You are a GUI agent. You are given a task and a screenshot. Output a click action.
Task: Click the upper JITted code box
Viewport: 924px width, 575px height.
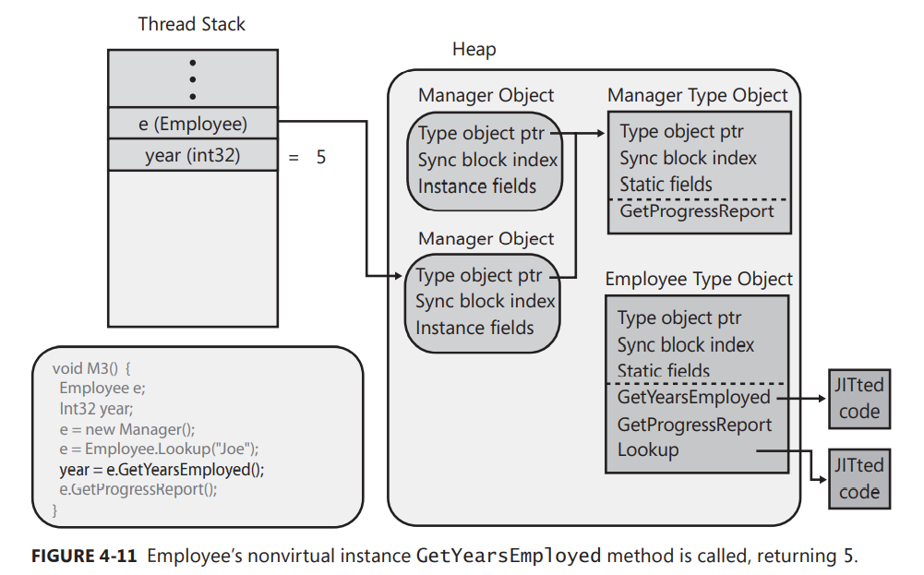coord(859,400)
